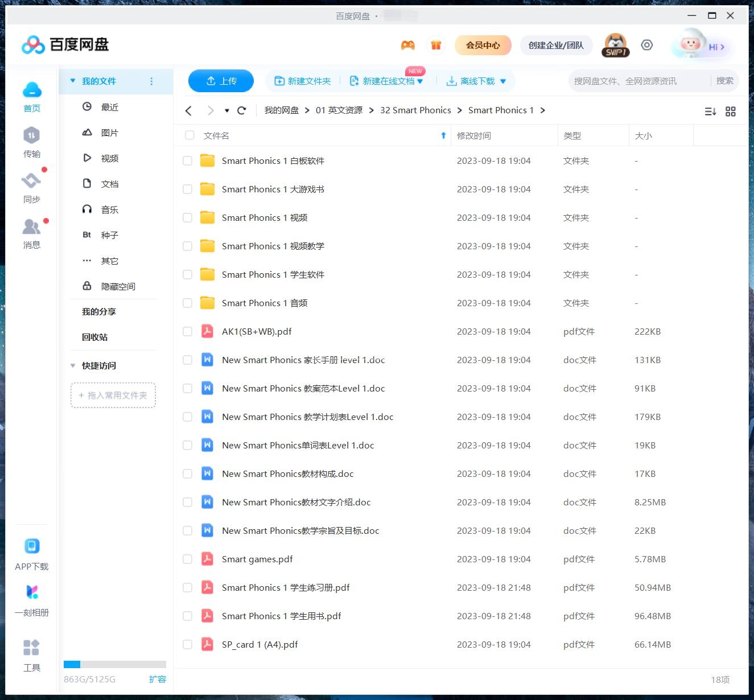754x700 pixels.
Task: Select the checkbox for Smart games.pdf
Action: (187, 559)
